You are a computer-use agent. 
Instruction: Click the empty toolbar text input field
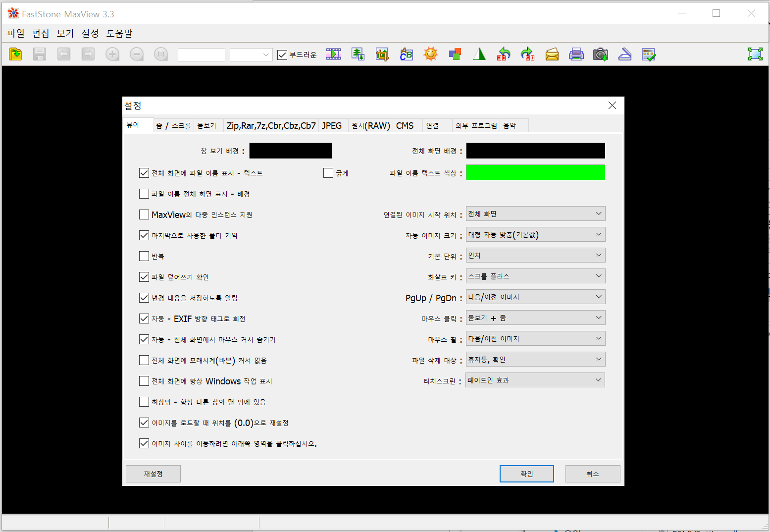coord(202,54)
